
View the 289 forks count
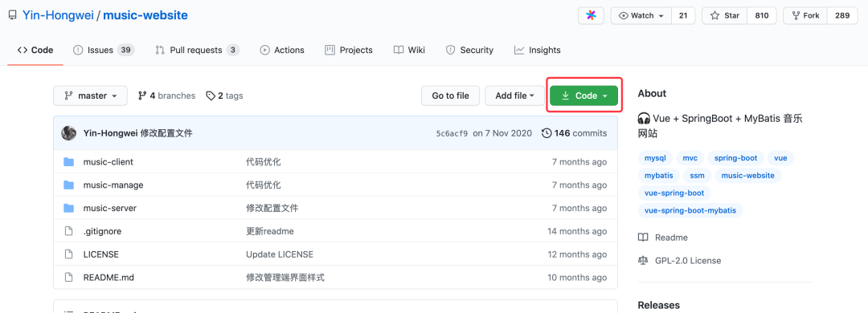point(842,15)
